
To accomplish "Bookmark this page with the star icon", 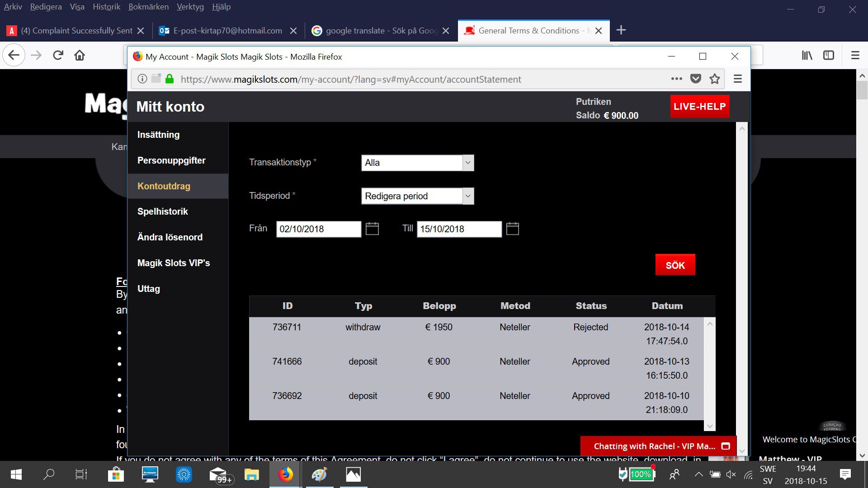I will click(x=715, y=79).
